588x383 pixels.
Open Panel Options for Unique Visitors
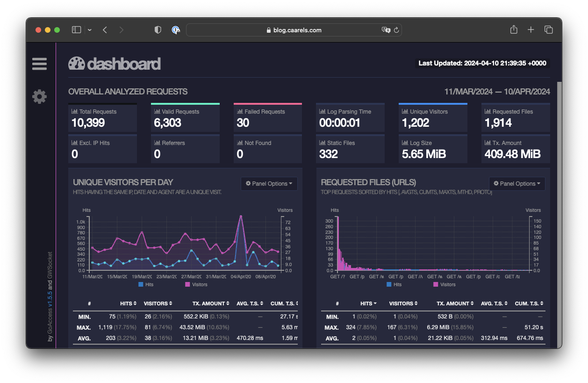click(269, 184)
